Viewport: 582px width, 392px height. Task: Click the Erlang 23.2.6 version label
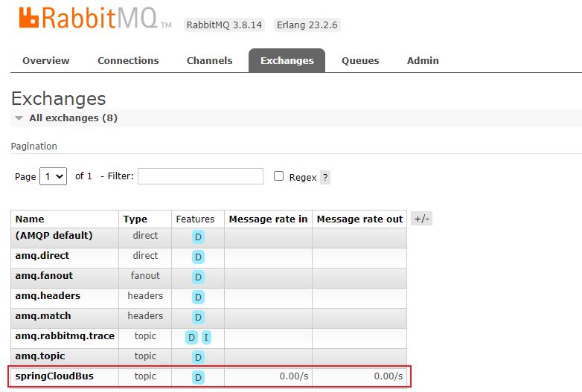307,25
